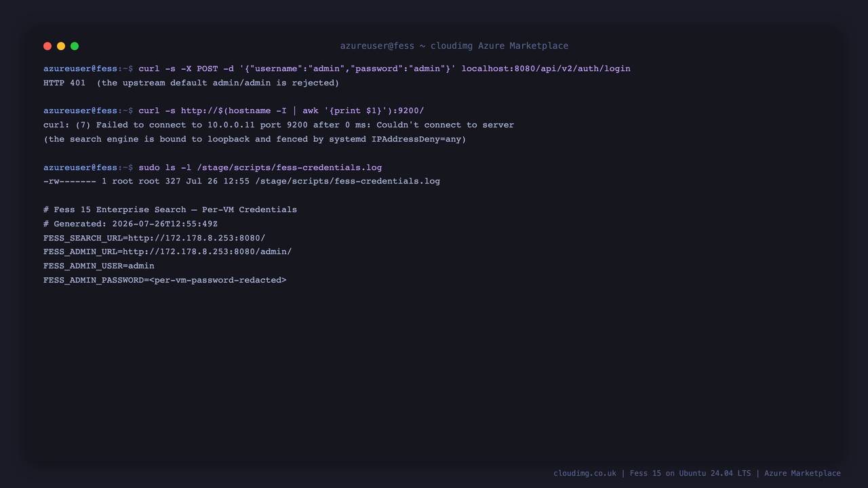Click the FESS_ADMIN_PASSWORD redacted line
Image resolution: width=868 pixels, height=488 pixels.
165,280
